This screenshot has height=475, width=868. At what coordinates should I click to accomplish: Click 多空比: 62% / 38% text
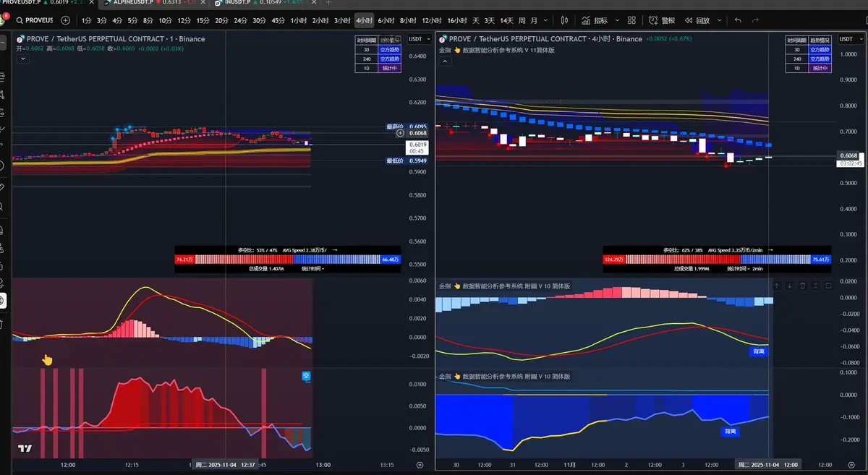click(x=684, y=249)
